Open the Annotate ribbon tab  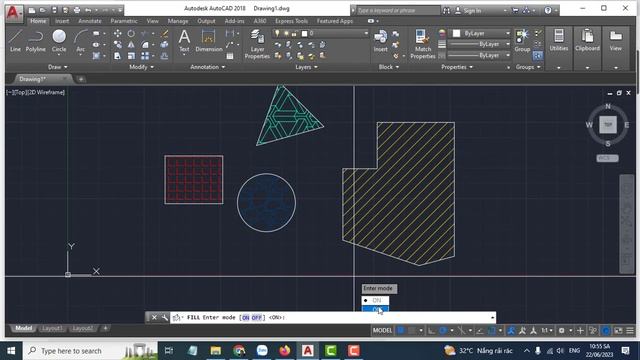tap(90, 21)
